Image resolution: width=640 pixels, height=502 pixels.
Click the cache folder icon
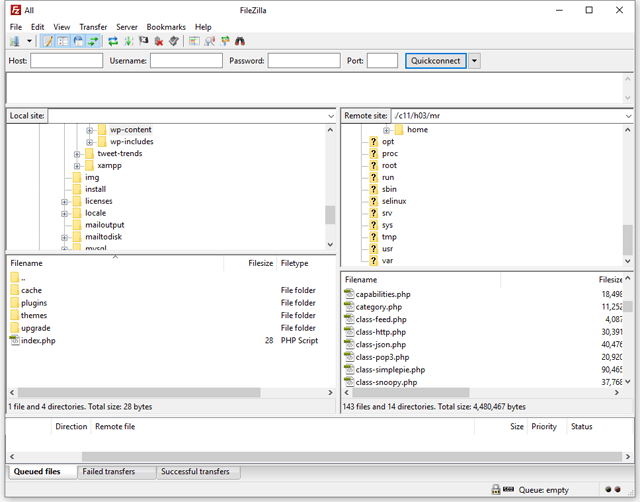(x=15, y=290)
